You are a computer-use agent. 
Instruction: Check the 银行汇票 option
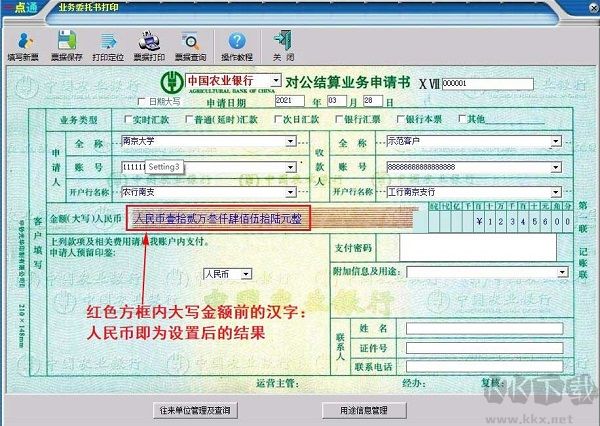(x=339, y=119)
